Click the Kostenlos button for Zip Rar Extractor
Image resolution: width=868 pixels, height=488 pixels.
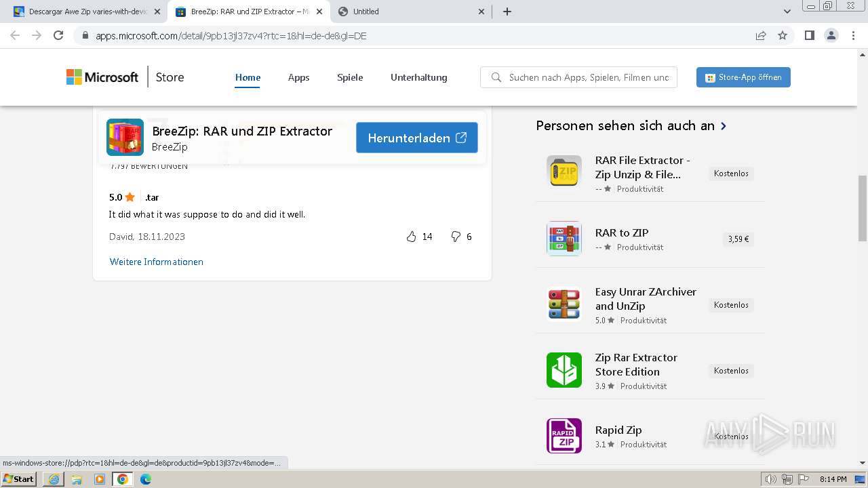[731, 371]
